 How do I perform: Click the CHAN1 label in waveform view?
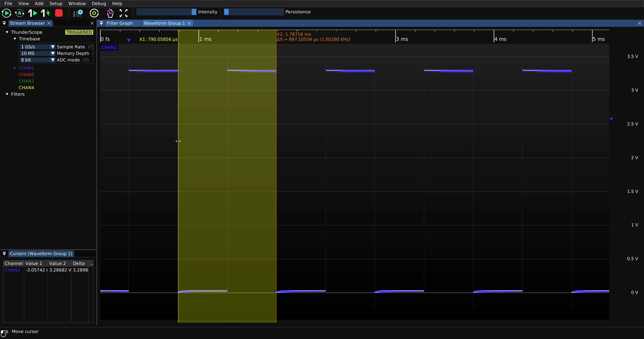109,47
